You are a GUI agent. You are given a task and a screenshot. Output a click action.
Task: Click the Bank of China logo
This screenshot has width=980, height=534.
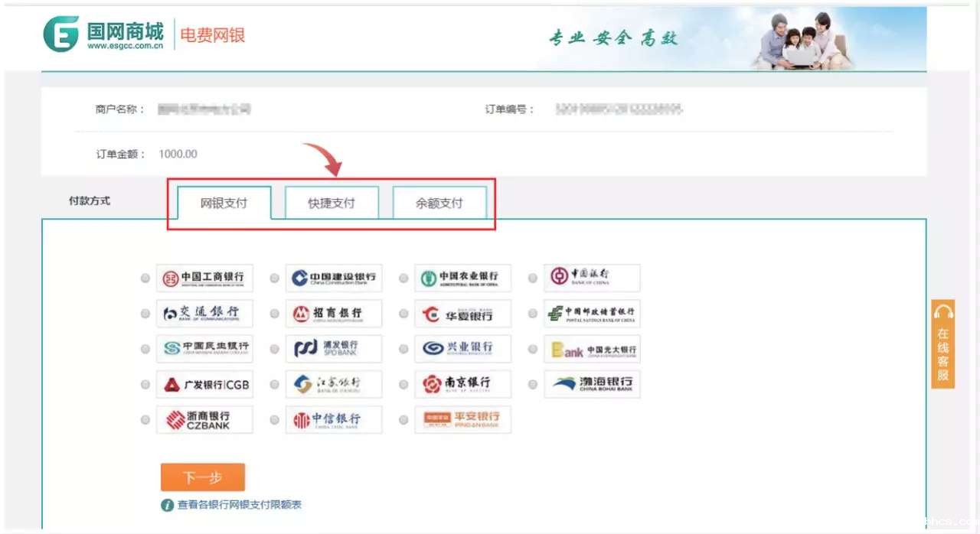click(592, 278)
